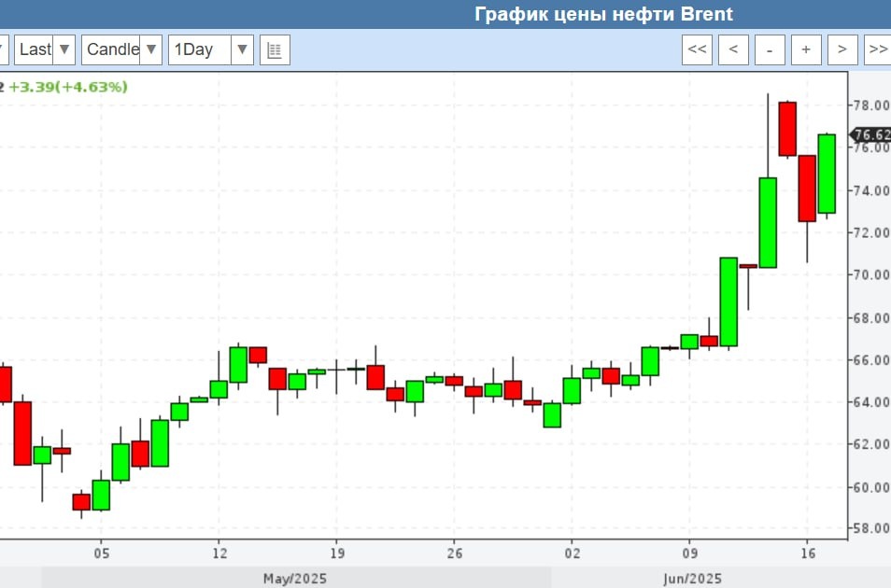The height and width of the screenshot is (588, 891).
Task: Click the 78.00 price axis label
Action: tap(873, 105)
